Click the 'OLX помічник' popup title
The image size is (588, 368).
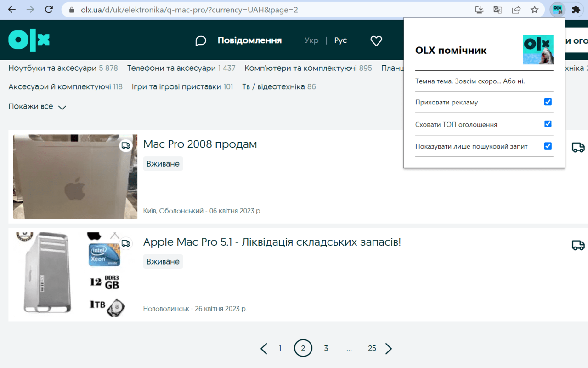pos(451,50)
